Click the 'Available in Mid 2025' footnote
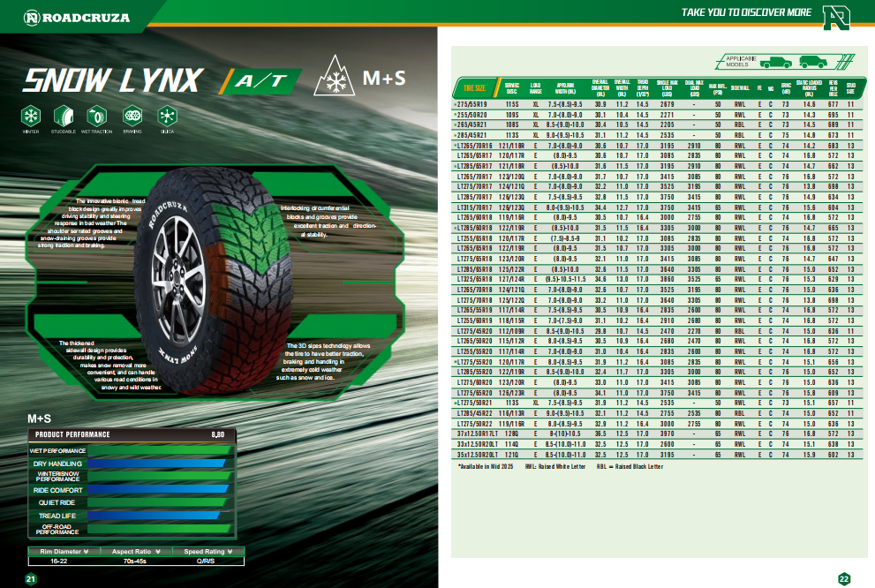Screen dimensions: 875x588 click(x=486, y=466)
